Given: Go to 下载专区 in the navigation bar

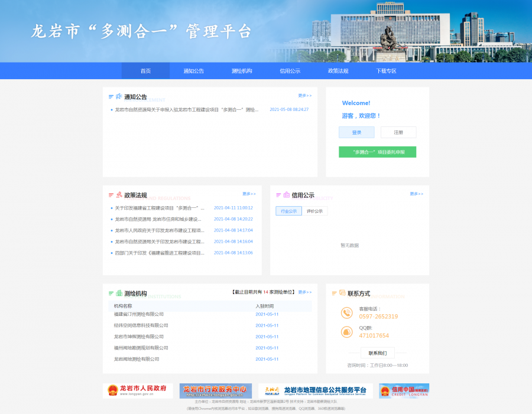Looking at the screenshot, I should [386, 71].
